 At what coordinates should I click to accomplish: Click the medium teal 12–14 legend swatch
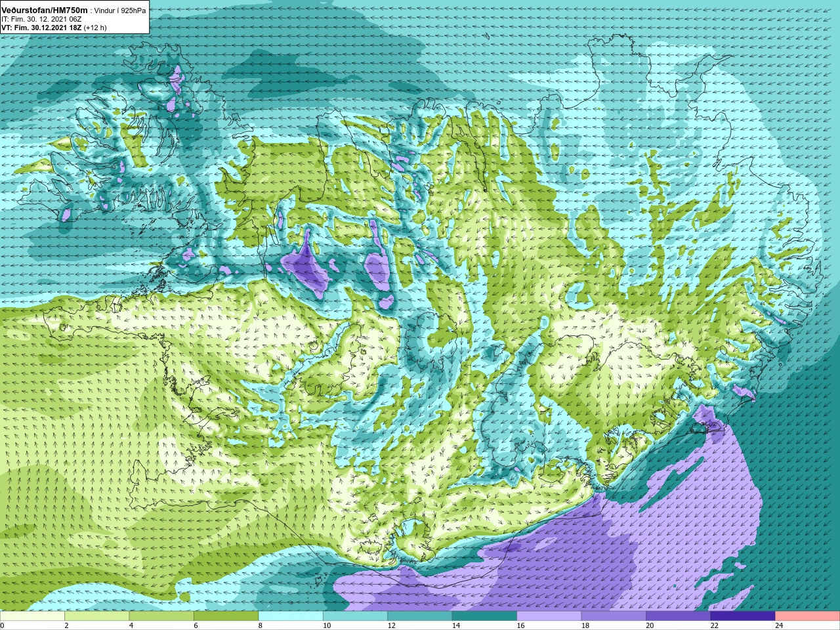(420, 616)
